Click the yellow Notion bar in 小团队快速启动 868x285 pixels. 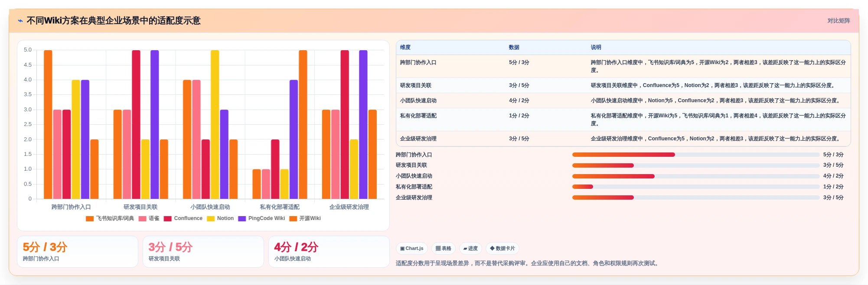pyautogui.click(x=215, y=124)
